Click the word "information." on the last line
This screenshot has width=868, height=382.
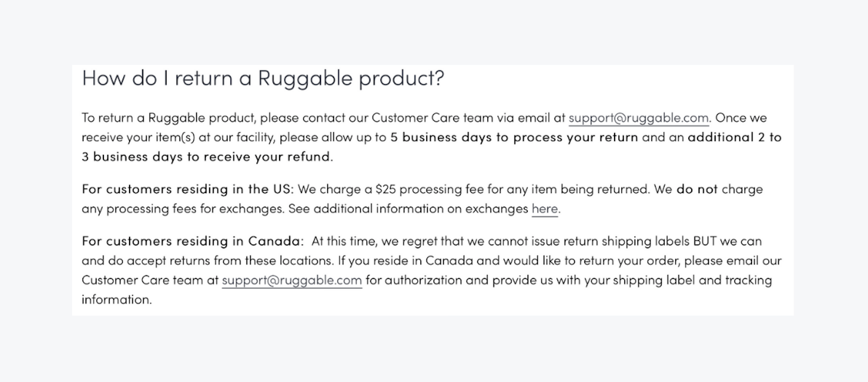point(117,299)
